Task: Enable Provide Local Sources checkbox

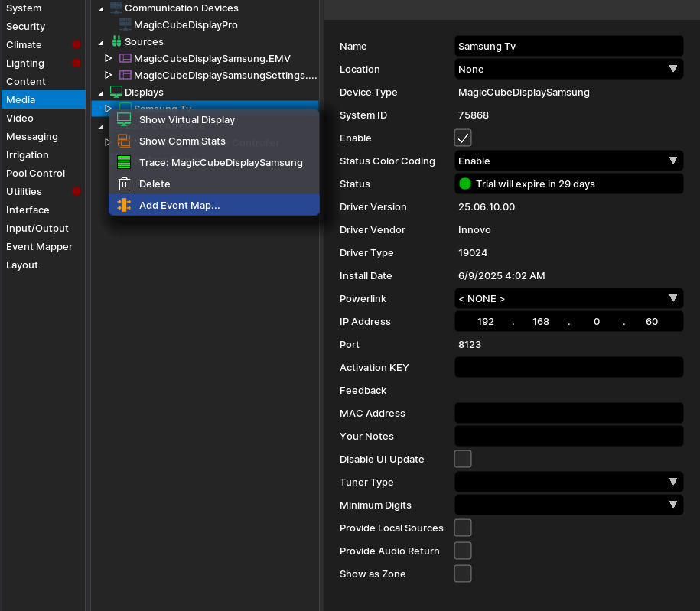Action: [x=463, y=528]
